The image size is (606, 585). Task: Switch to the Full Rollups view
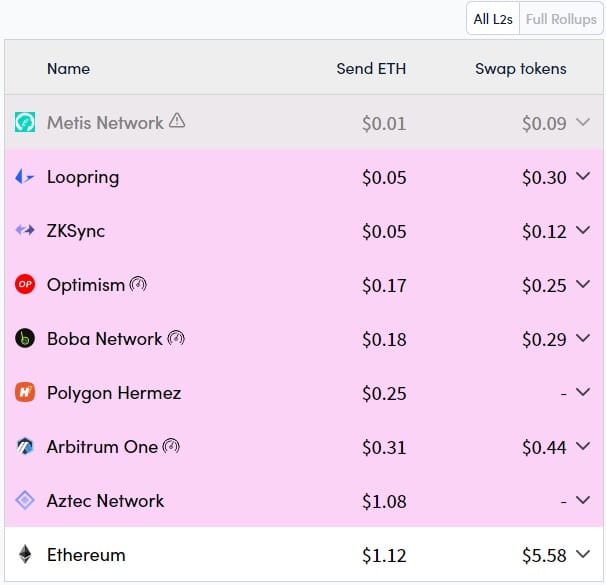pos(561,19)
